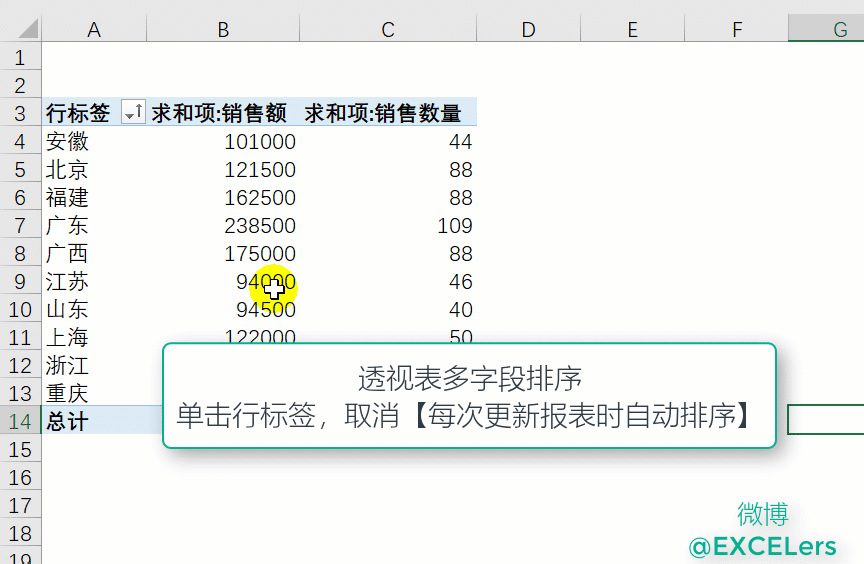Select row 3 header
Viewport: 864px width, 564px height.
point(20,113)
